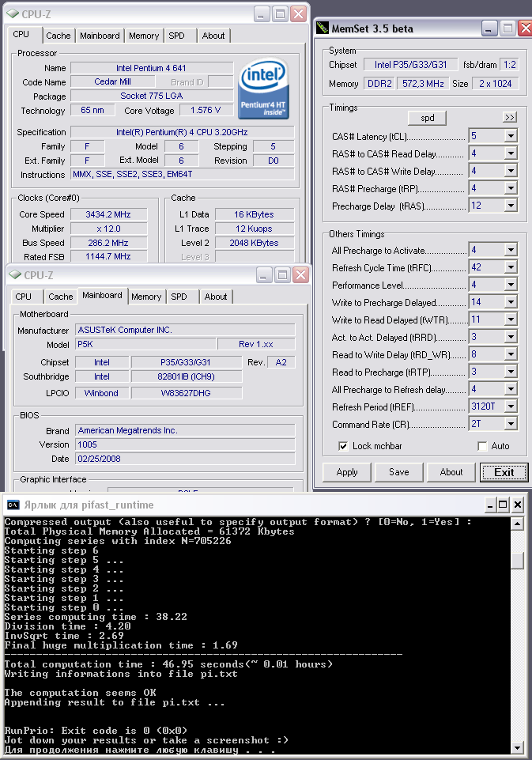Click the MemSet memory frequency 572,3 MHz
Image resolution: width=532 pixels, height=760 pixels.
[x=423, y=83]
